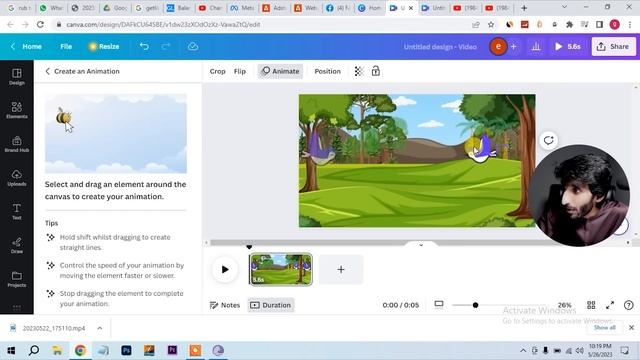Redo the last action
The image size is (640, 360).
tap(166, 47)
